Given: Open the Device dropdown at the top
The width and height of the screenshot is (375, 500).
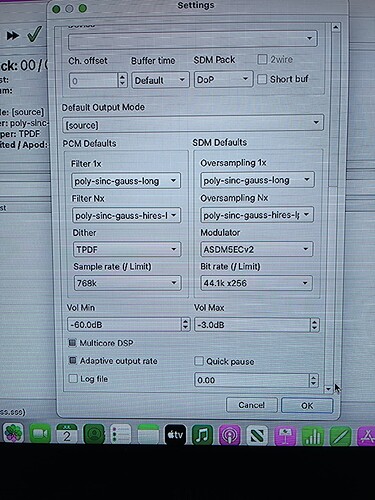Looking at the screenshot, I should click(x=193, y=41).
